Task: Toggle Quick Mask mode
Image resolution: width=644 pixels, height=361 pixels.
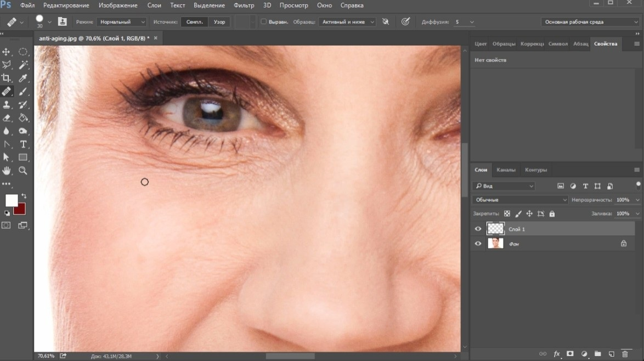Action: (x=6, y=225)
